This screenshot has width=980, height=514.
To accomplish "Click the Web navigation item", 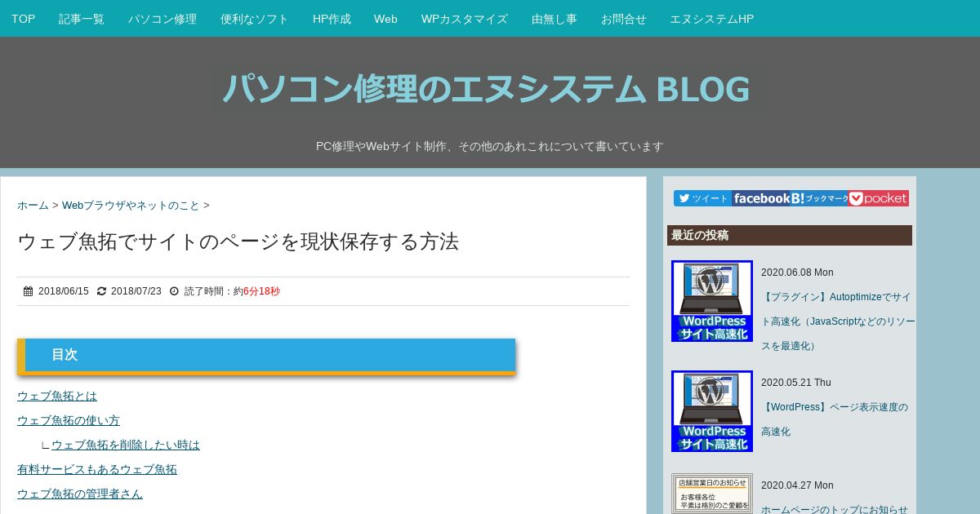I will click(385, 19).
